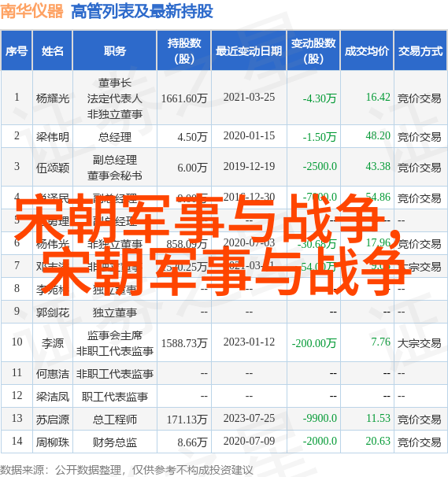Click the name 杨耀光 in row 1
Viewport: 448px width, 477px height.
[x=53, y=98]
